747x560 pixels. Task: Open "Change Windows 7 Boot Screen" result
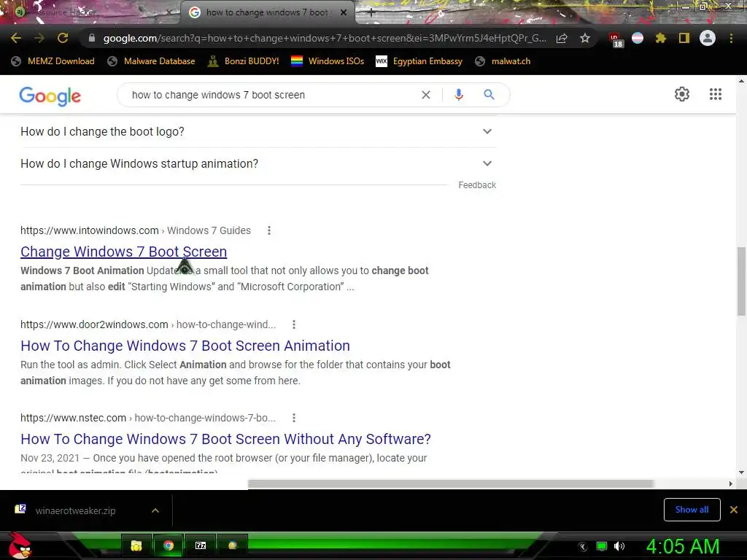(x=123, y=252)
